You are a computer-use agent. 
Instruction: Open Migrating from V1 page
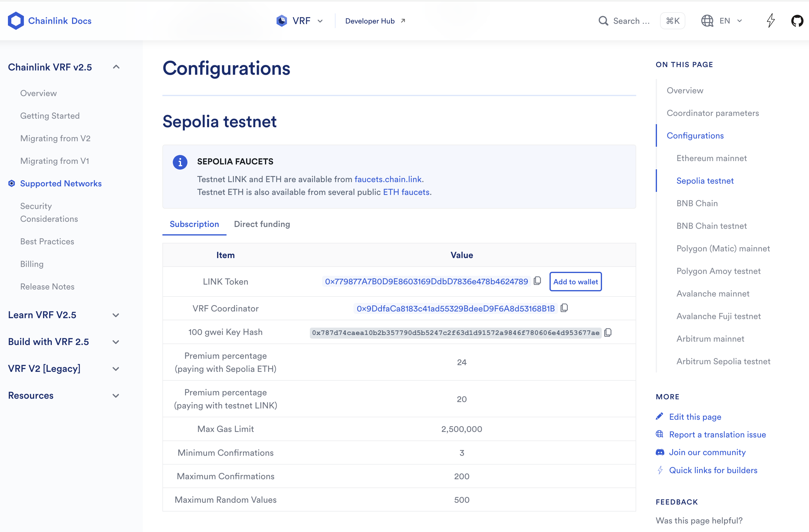[x=55, y=161]
